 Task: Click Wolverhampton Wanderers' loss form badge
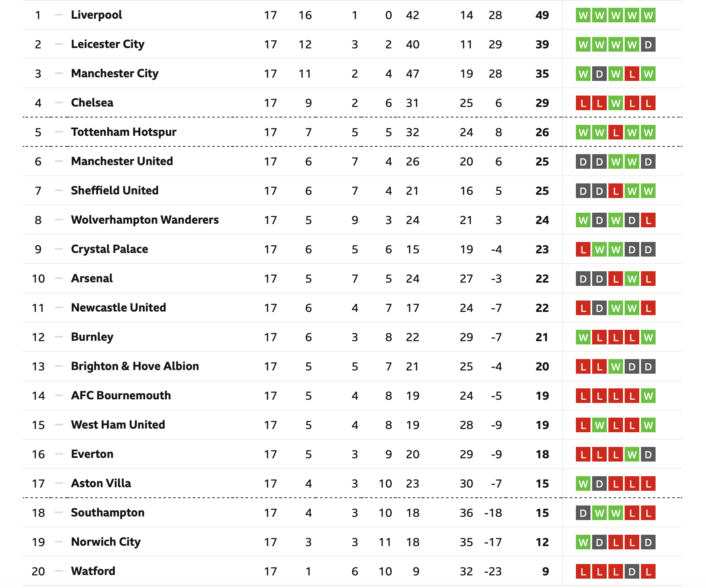(648, 220)
